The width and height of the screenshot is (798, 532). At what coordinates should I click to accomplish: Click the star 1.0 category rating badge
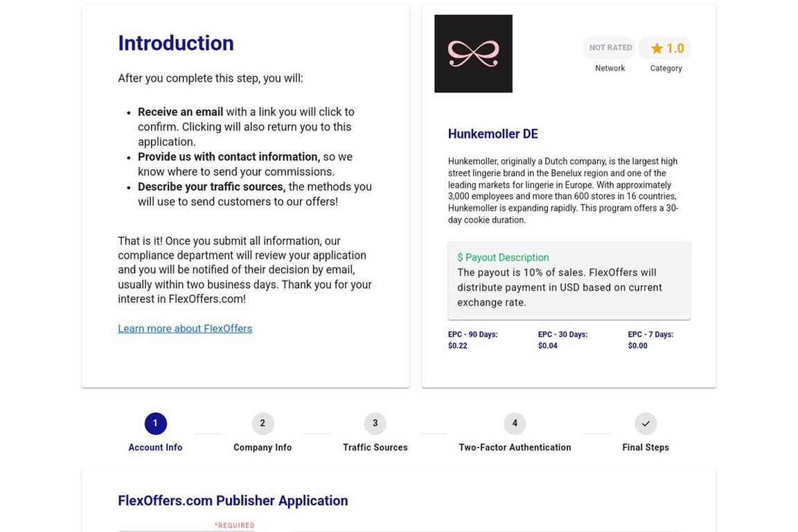click(x=665, y=48)
